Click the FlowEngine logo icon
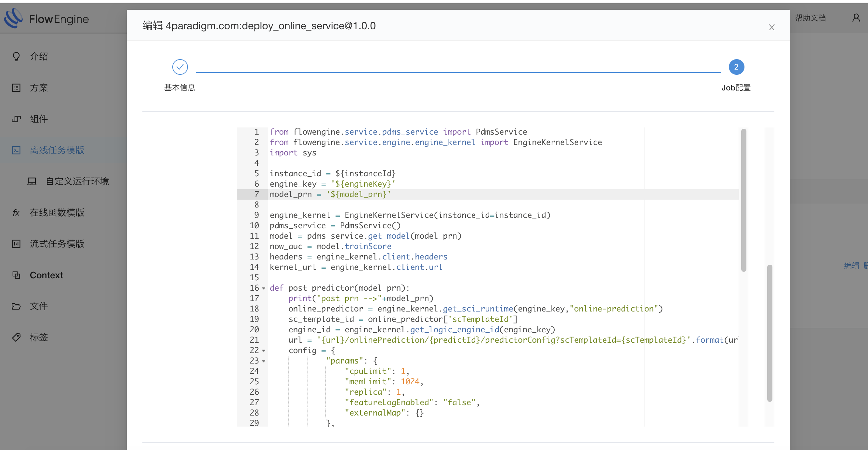Screen dimensions: 868x450 pos(13,18)
